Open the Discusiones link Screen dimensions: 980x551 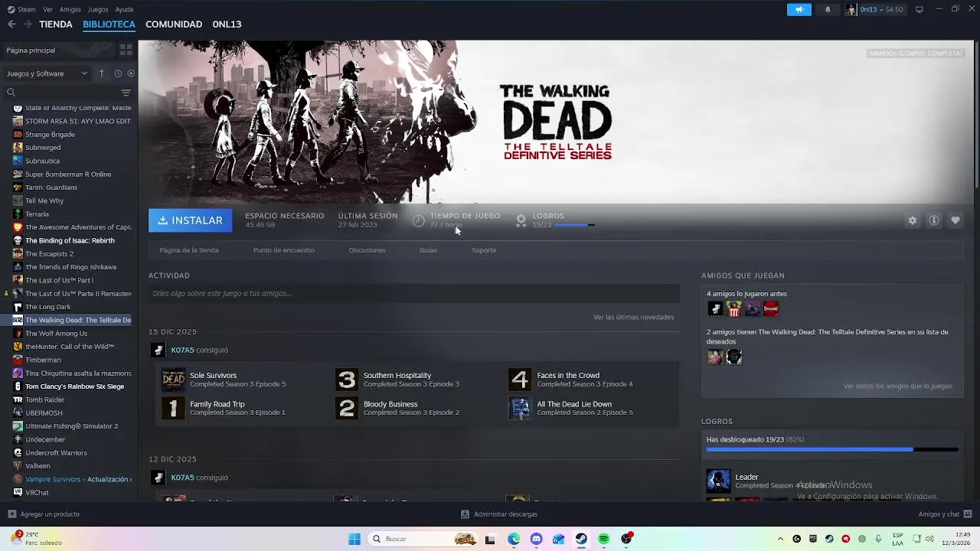[x=367, y=250]
